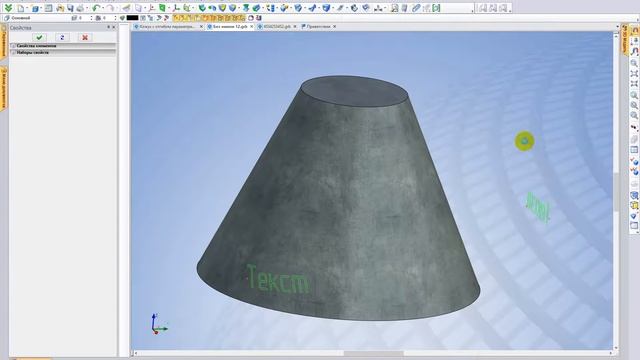The width and height of the screenshot is (640, 360).
Task: Click the model structure tree icon in top toolbar
Action: (378, 8)
